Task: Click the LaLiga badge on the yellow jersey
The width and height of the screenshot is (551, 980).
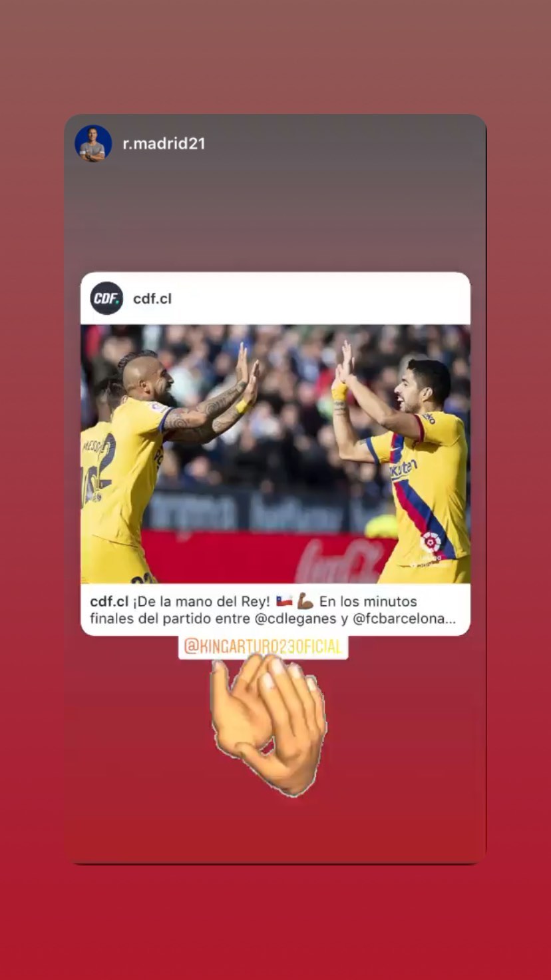Action: point(431,543)
